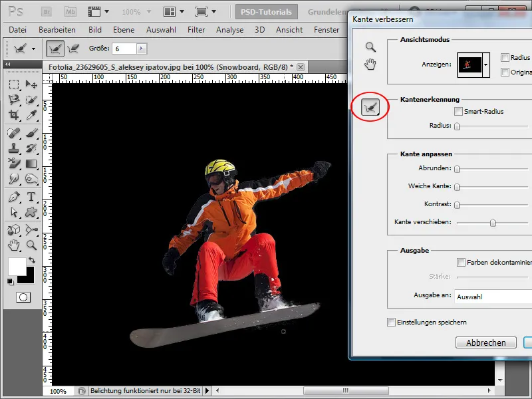The image size is (532, 399).
Task: Close the Fotolia document tab
Action: 301,67
